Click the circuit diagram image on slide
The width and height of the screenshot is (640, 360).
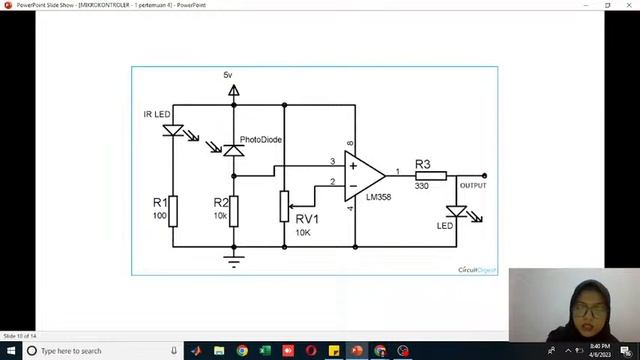[315, 171]
